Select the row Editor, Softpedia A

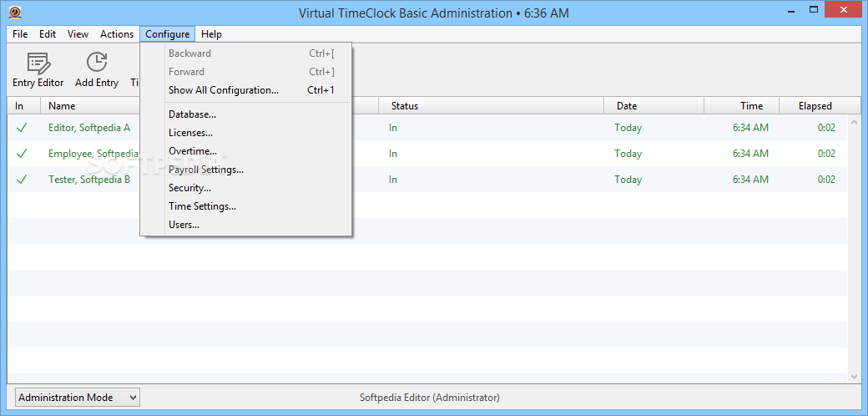click(427, 128)
